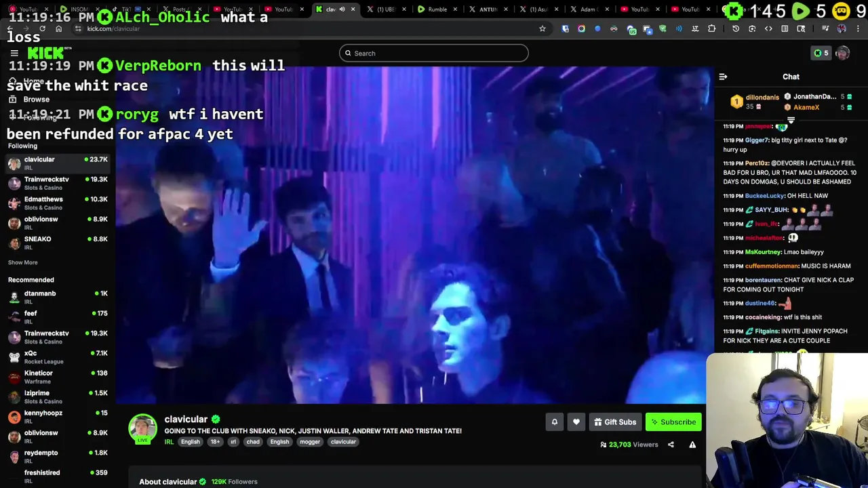The image size is (868, 488).
Task: Share the stream with the share icon
Action: tap(671, 445)
